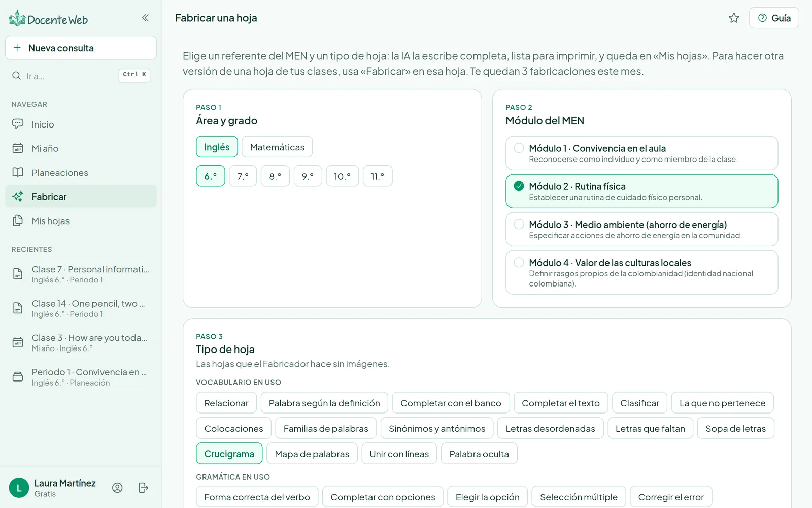Select Módulo 4 Valor de las culturas locales

[x=641, y=272]
